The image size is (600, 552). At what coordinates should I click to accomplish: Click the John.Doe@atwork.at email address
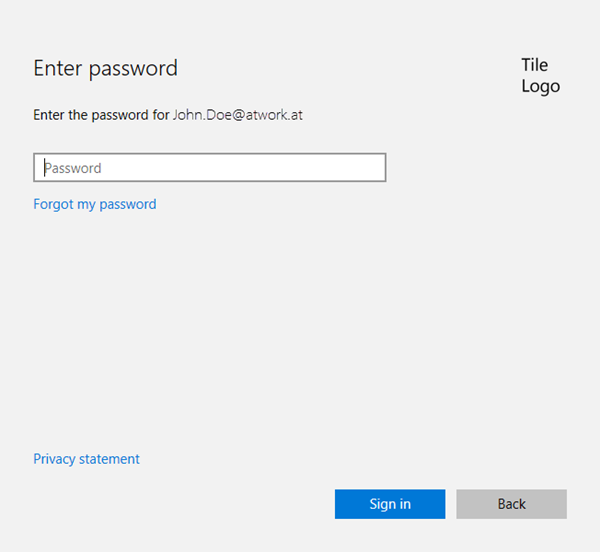(238, 115)
